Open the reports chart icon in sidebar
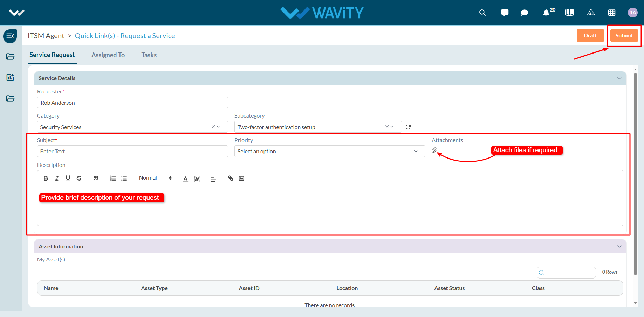Viewport: 644px width, 317px height. 11,77
